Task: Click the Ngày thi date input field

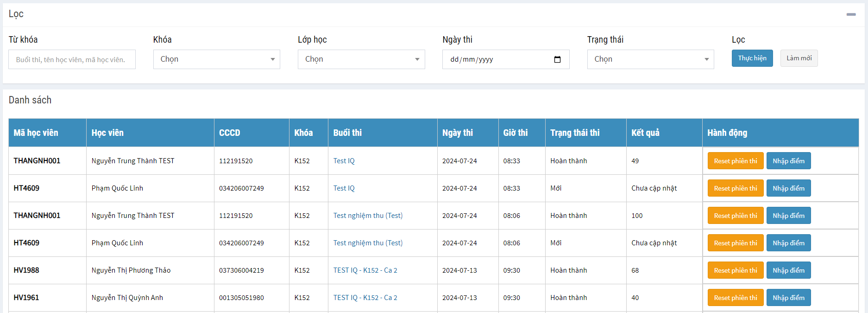Action: [496, 59]
